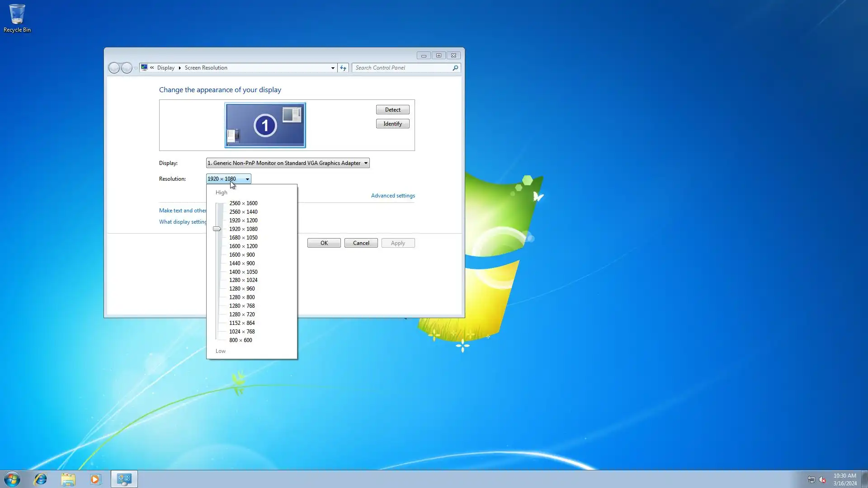Open the Advanced settings link
Screen dimensions: 868x488
pos(392,196)
